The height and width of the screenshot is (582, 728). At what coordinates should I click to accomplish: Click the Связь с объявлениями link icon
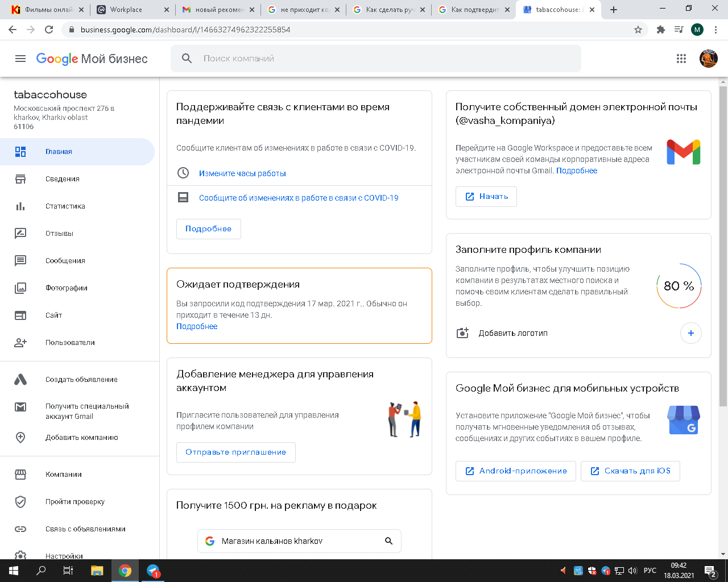(x=20, y=529)
